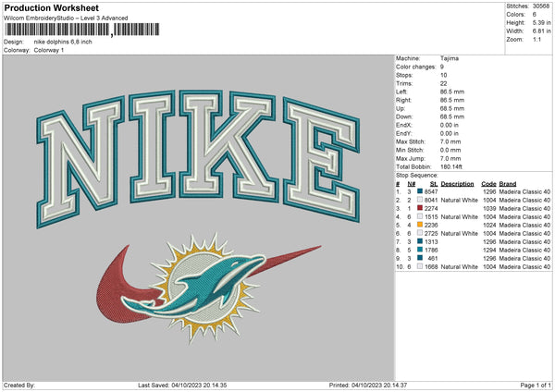The width and height of the screenshot is (555, 392).
Task: Click the 'Max Stitch:' label
Action: (411, 141)
